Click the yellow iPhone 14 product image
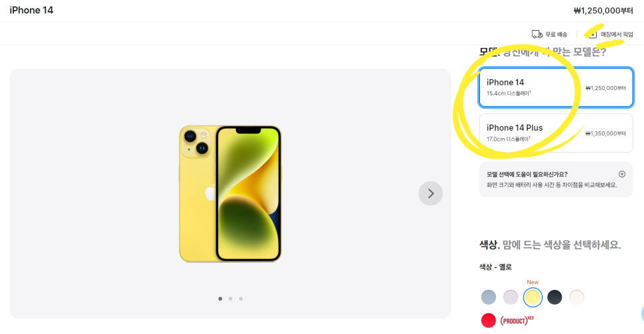 click(x=230, y=193)
